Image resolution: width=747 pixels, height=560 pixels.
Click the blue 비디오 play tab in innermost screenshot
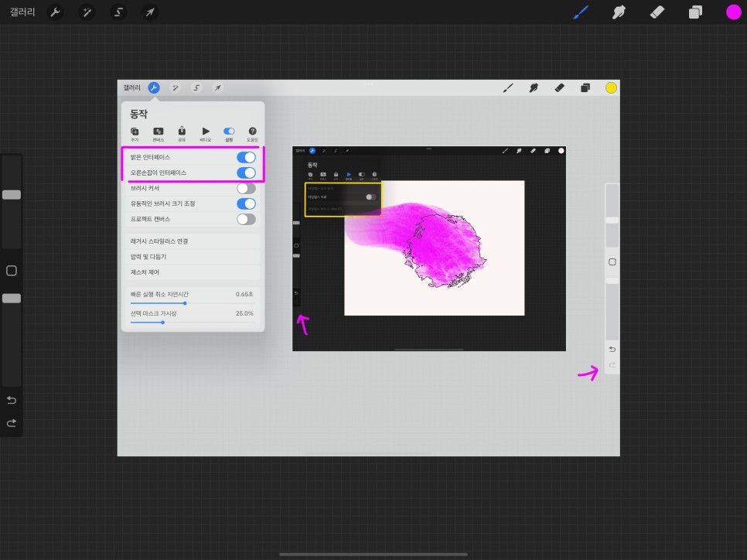(x=349, y=176)
